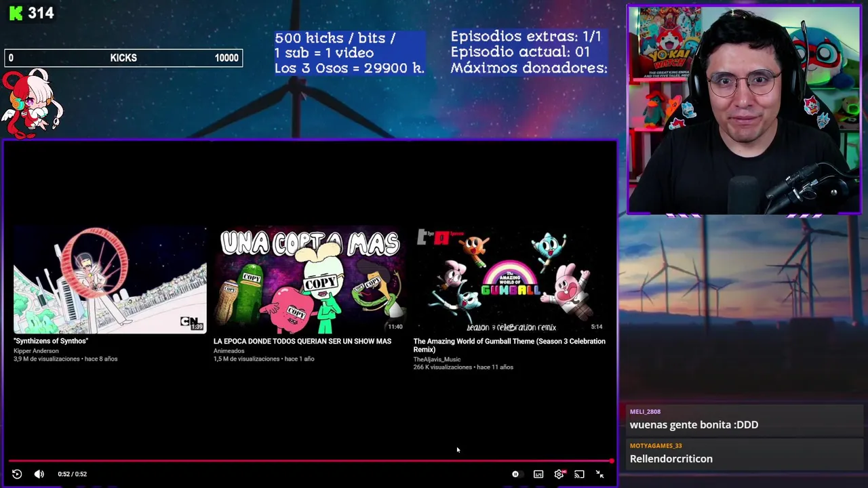Click the red-haired chibi mascot image
The height and width of the screenshot is (488, 868).
pyautogui.click(x=32, y=104)
